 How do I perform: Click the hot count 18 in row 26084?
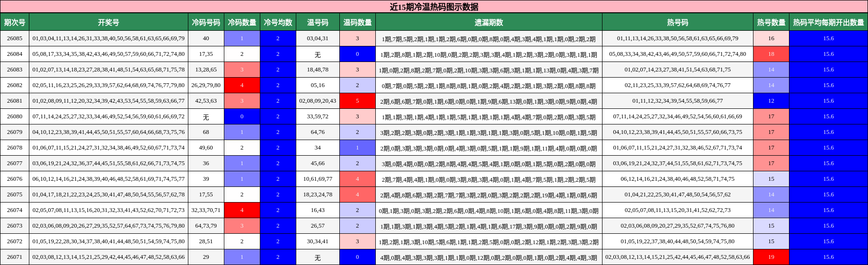point(771,54)
